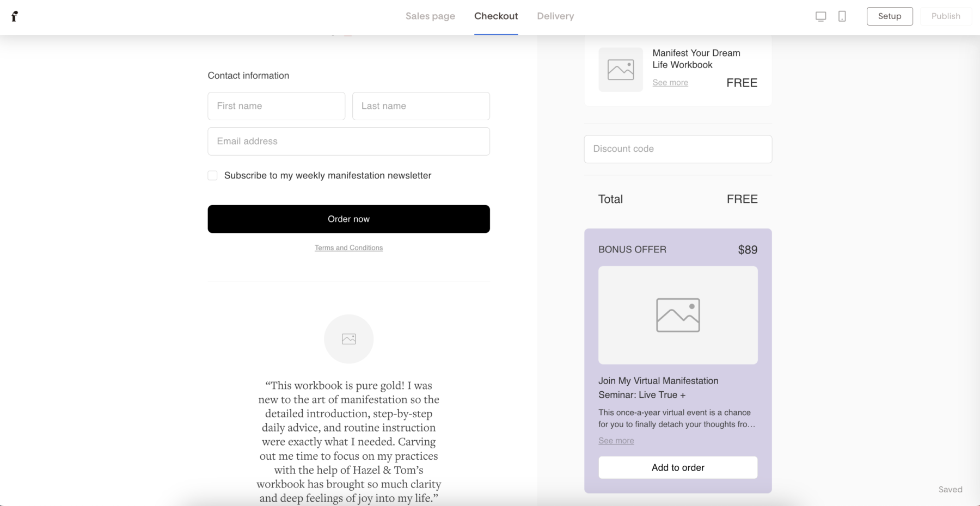This screenshot has height=506, width=980.
Task: Switch to desktop preview mode
Action: 820,16
